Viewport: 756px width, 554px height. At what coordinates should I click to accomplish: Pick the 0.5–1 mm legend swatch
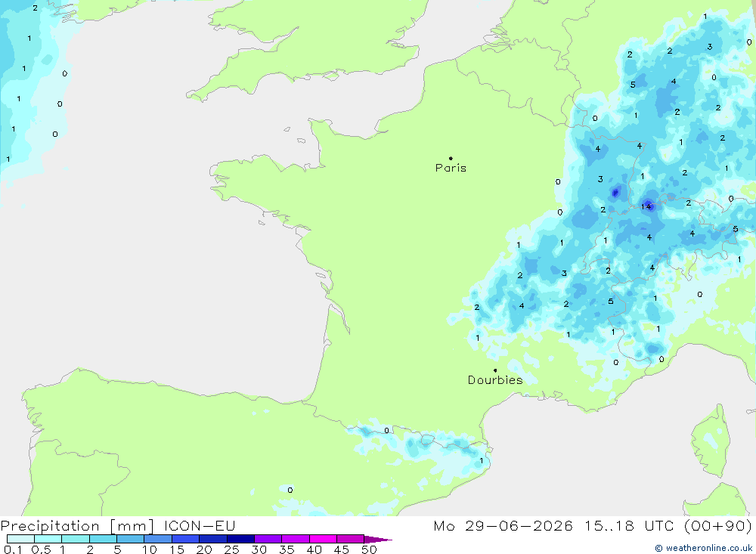(x=48, y=539)
